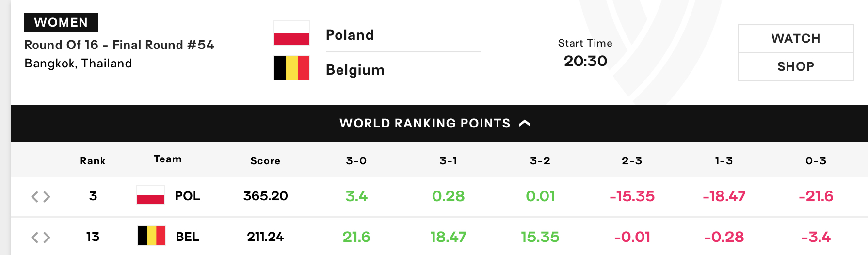Click the POL flag in ranking table
868x255 pixels.
click(x=151, y=195)
